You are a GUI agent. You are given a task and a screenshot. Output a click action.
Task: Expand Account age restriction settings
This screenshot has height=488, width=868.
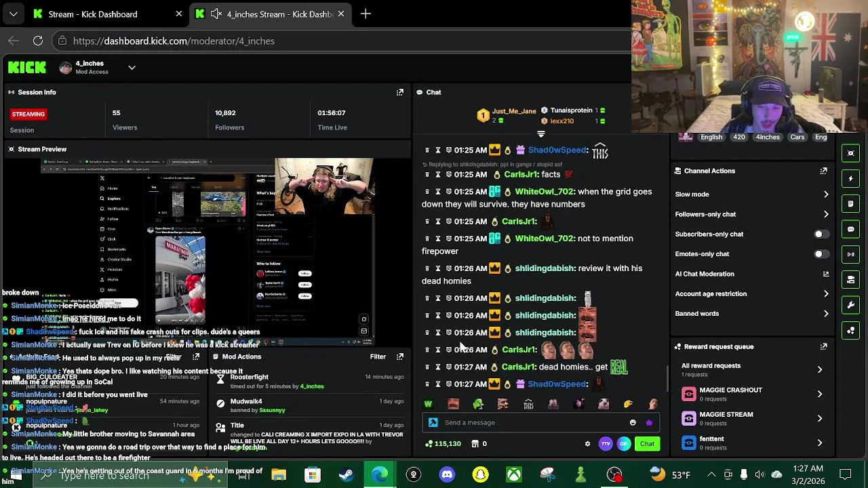coord(826,294)
